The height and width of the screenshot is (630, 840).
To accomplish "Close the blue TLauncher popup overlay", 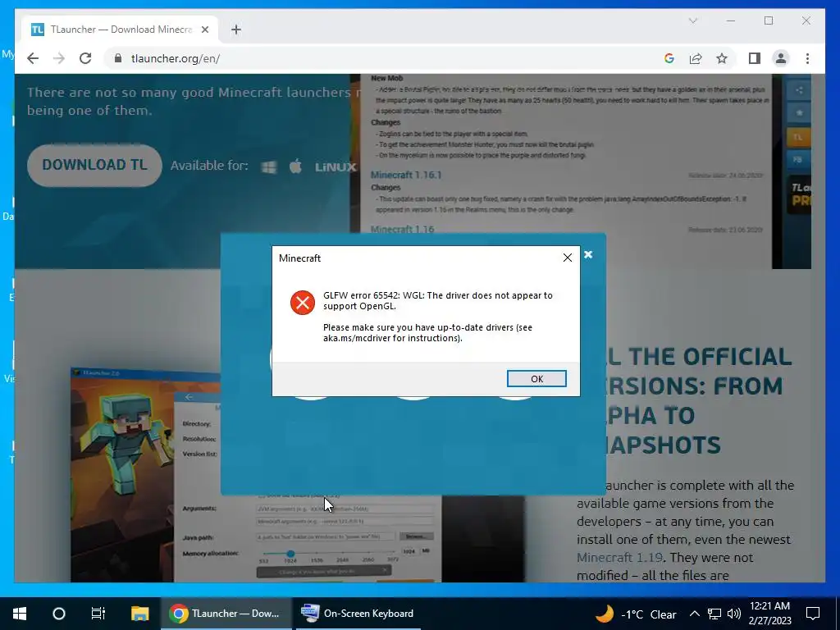I will (588, 254).
